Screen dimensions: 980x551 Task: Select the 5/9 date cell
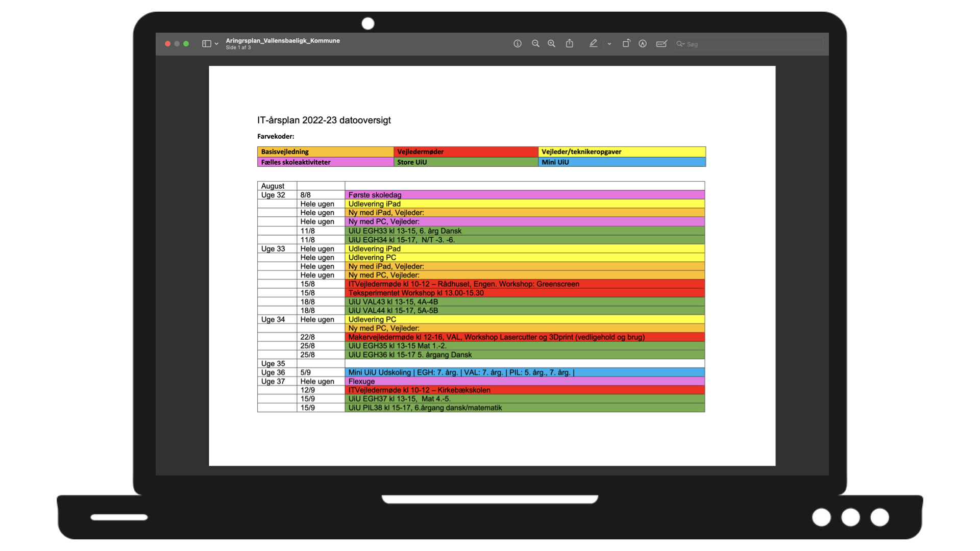pos(321,372)
